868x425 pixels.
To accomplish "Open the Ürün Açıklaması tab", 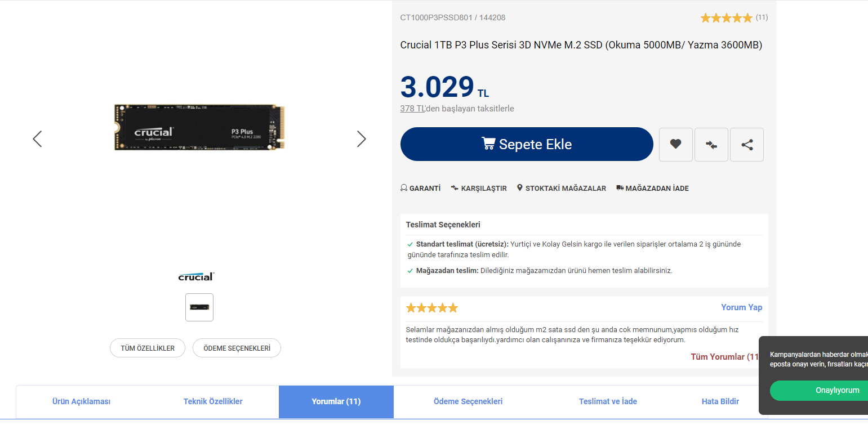I will tap(81, 401).
